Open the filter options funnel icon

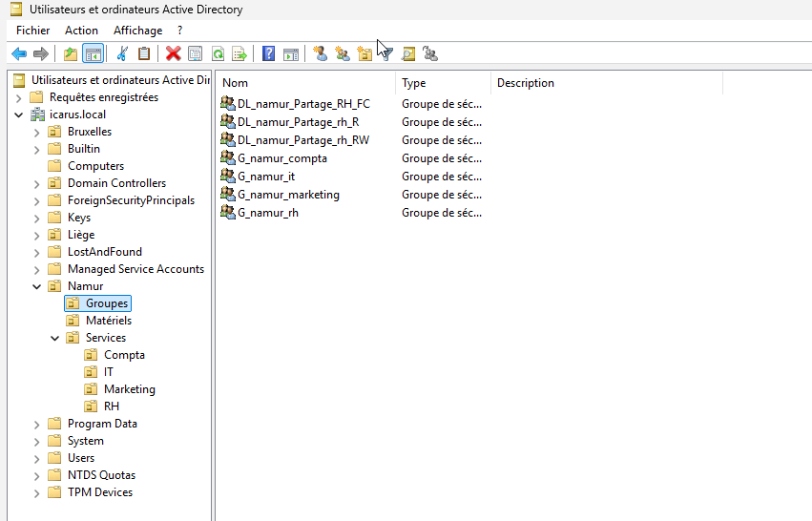[386, 53]
